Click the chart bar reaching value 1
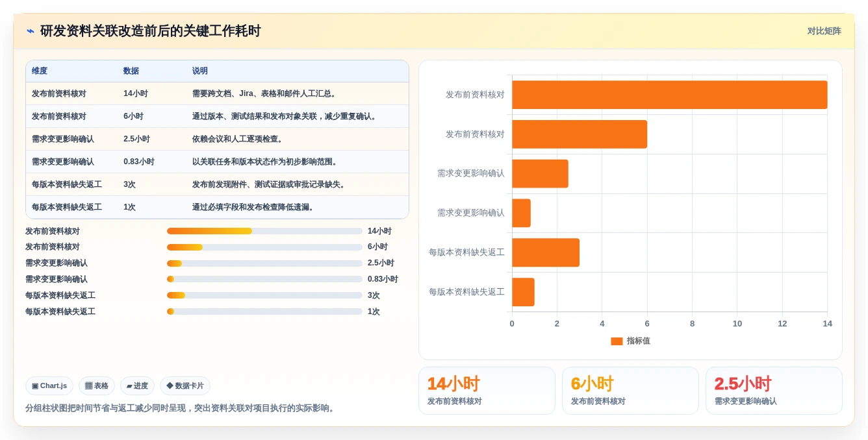This screenshot has width=868, height=440. [x=523, y=292]
